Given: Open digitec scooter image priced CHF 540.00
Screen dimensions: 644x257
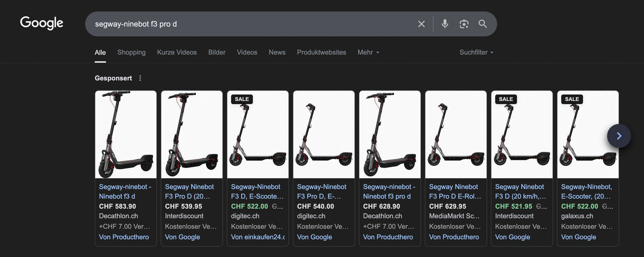Looking at the screenshot, I should pyautogui.click(x=324, y=135).
